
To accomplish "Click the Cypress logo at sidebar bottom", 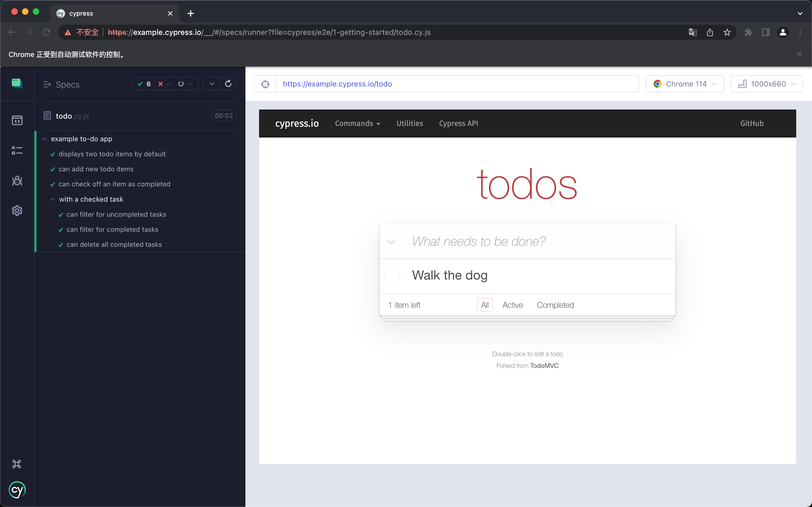I will [x=17, y=490].
